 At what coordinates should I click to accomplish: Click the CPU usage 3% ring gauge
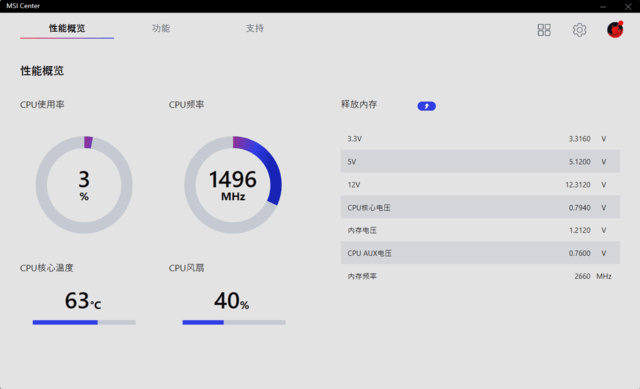point(84,185)
